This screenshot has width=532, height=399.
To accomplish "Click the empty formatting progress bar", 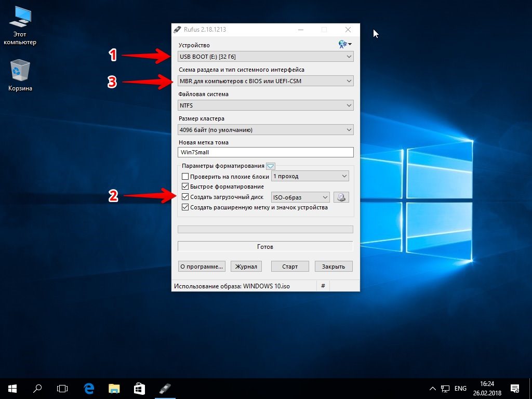I will (x=265, y=229).
